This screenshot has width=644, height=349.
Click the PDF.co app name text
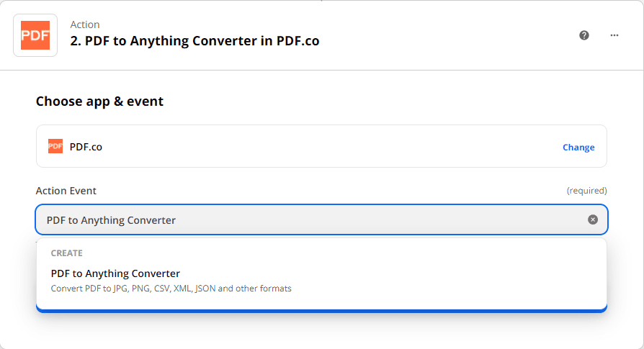click(86, 147)
